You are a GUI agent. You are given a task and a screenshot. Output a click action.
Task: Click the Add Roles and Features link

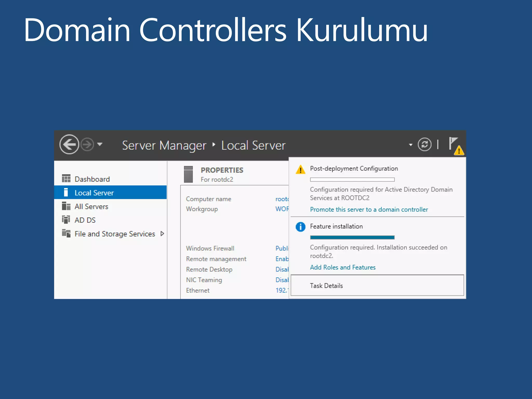pyautogui.click(x=343, y=267)
